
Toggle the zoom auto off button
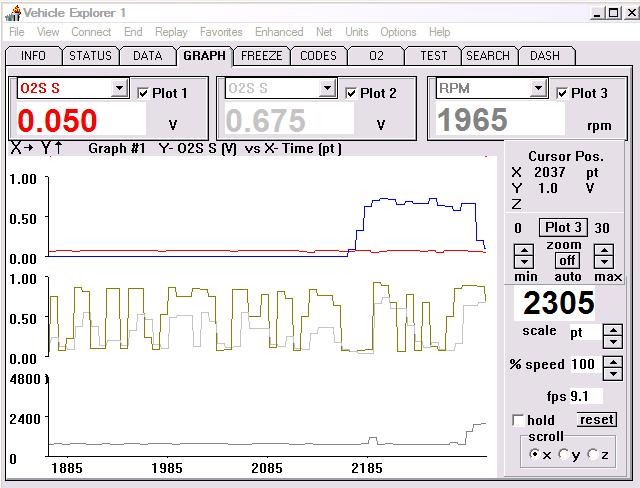pyautogui.click(x=565, y=260)
